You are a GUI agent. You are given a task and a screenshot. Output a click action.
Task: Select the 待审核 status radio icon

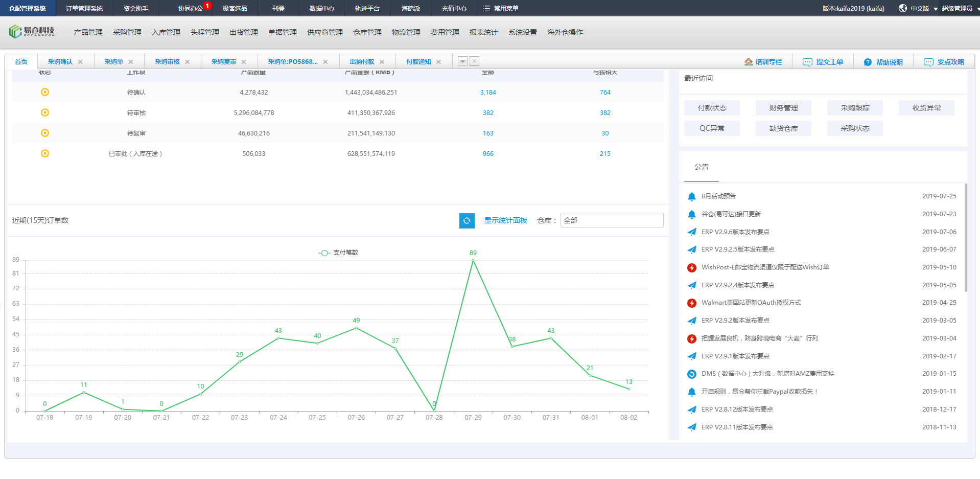point(45,112)
